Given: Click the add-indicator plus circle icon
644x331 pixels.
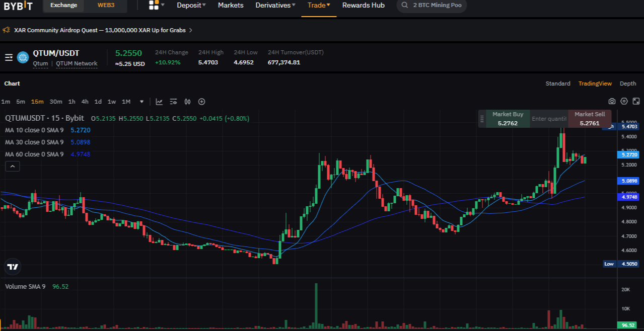Looking at the screenshot, I should [201, 102].
